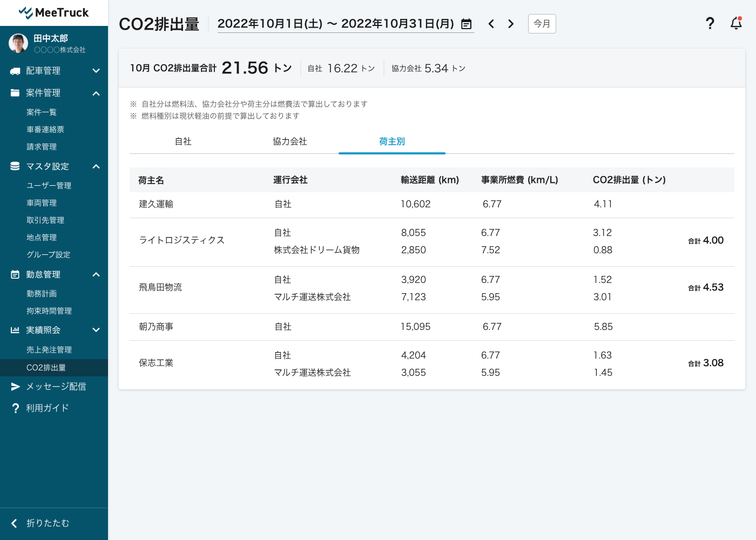
Task: Open 売上発注管理 in the sidebar
Action: point(49,350)
